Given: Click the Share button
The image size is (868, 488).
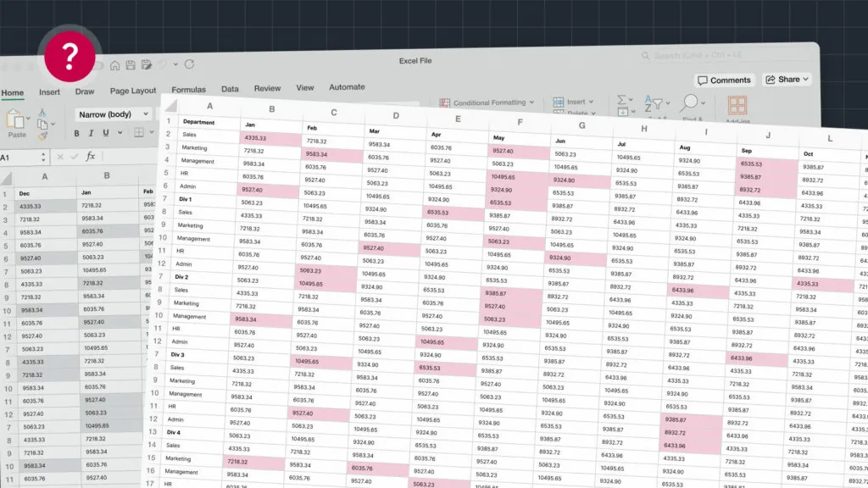Looking at the screenshot, I should [x=787, y=80].
